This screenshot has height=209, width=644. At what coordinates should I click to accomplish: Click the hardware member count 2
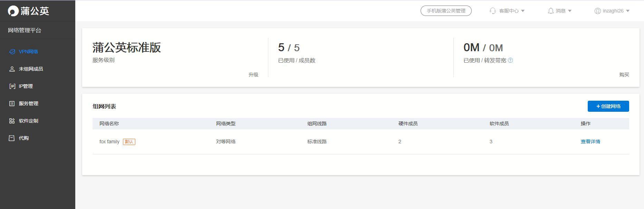400,142
